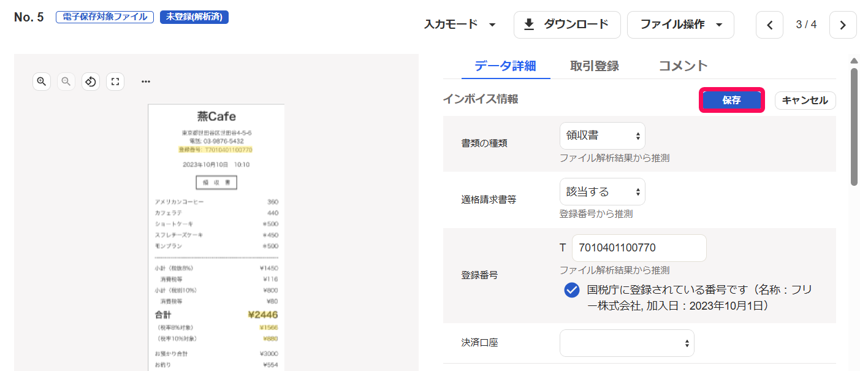868x371 pixels.
Task: Open the 決済口座 dropdown
Action: [x=627, y=343]
